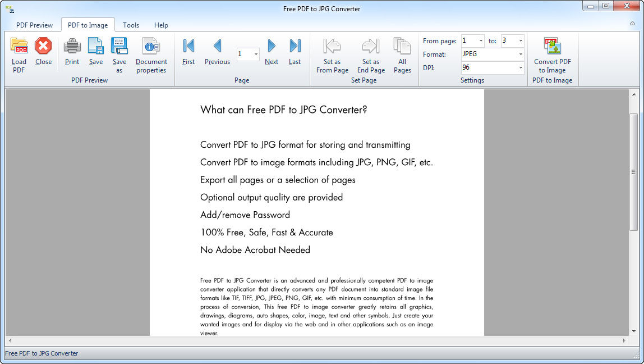Click Set as End Page icon
The image size is (644, 364).
pos(370,46)
